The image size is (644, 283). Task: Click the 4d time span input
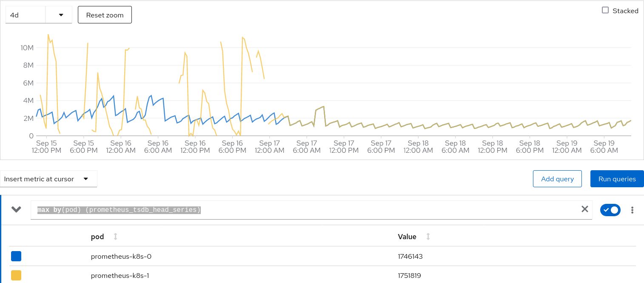point(26,15)
